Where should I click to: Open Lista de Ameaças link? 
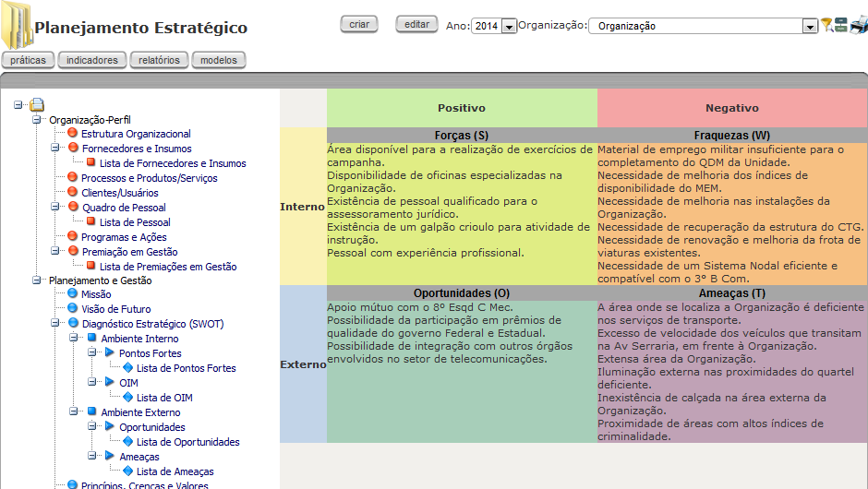175,471
